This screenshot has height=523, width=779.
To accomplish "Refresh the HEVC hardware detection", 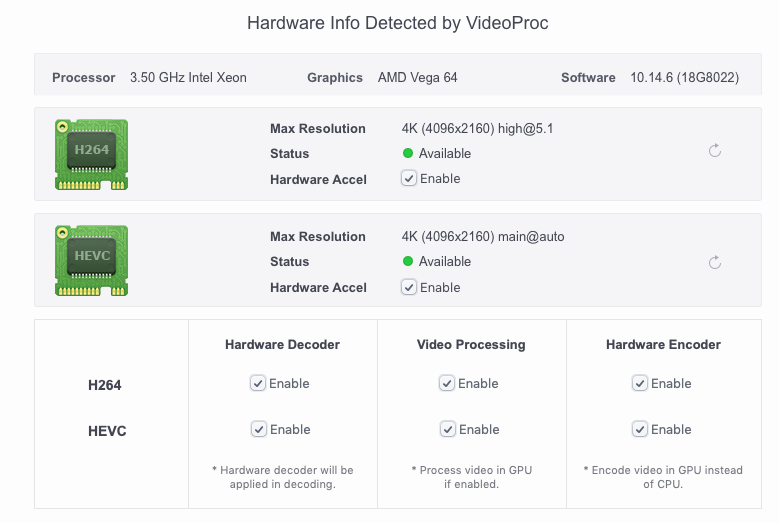I will pyautogui.click(x=714, y=262).
